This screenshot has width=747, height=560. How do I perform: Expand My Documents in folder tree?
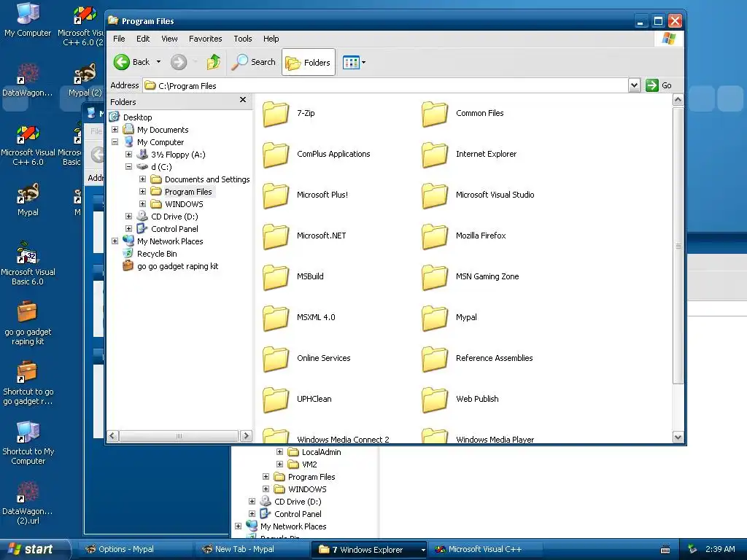pyautogui.click(x=115, y=130)
